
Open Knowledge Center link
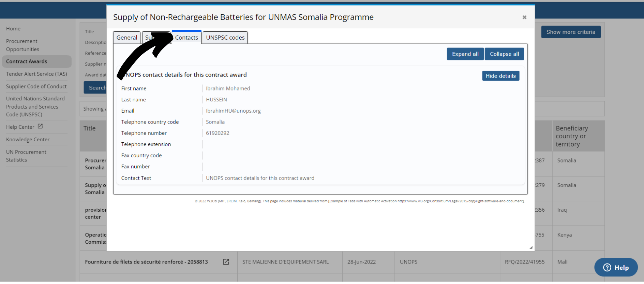tap(28, 140)
